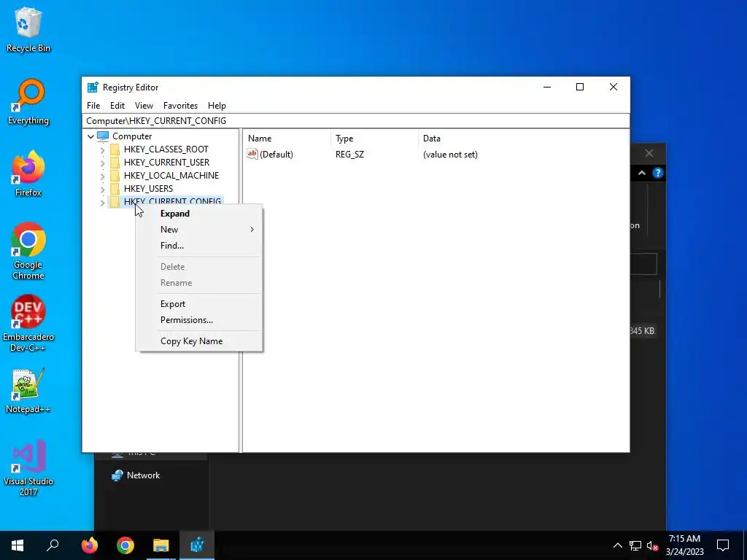Open the Embarcadero Dev-C++ desktop shortcut
Image resolution: width=747 pixels, height=560 pixels.
pyautogui.click(x=28, y=323)
